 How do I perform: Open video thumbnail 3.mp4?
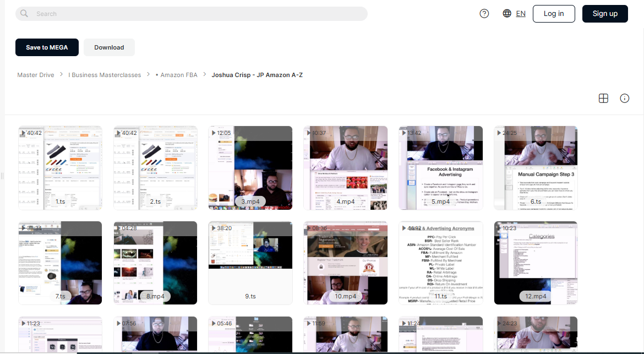click(x=250, y=168)
